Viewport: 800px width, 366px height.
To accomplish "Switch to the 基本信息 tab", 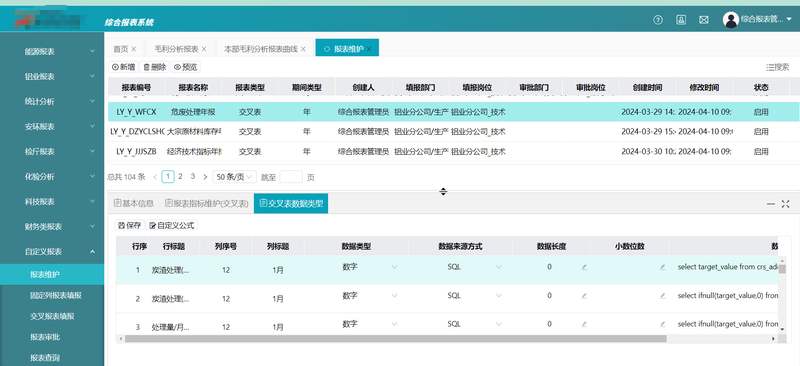I will tap(134, 203).
